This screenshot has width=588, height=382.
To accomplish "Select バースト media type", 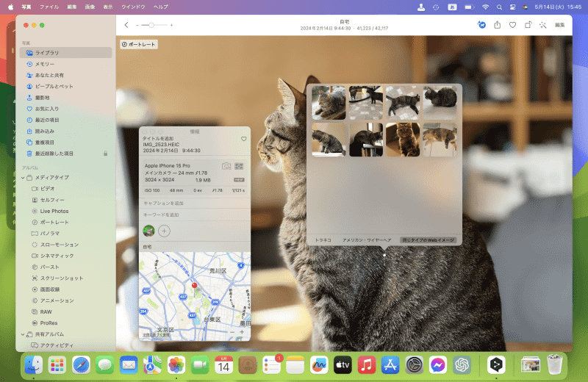I will (x=65, y=267).
